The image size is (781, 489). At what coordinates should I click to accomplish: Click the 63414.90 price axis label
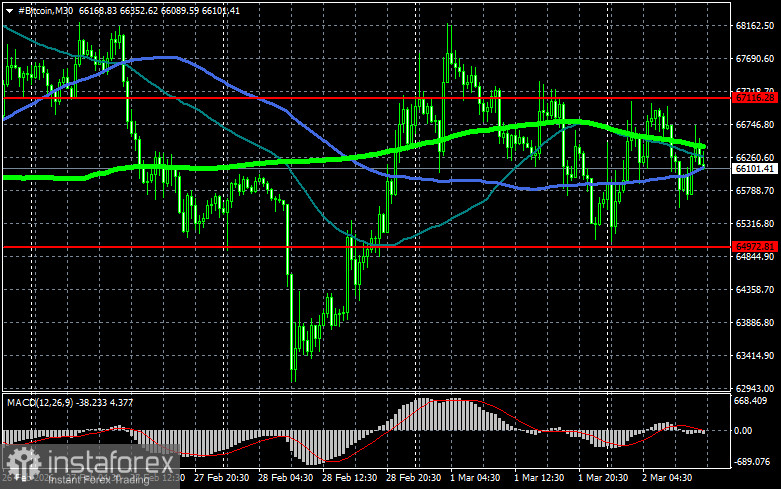click(x=755, y=356)
